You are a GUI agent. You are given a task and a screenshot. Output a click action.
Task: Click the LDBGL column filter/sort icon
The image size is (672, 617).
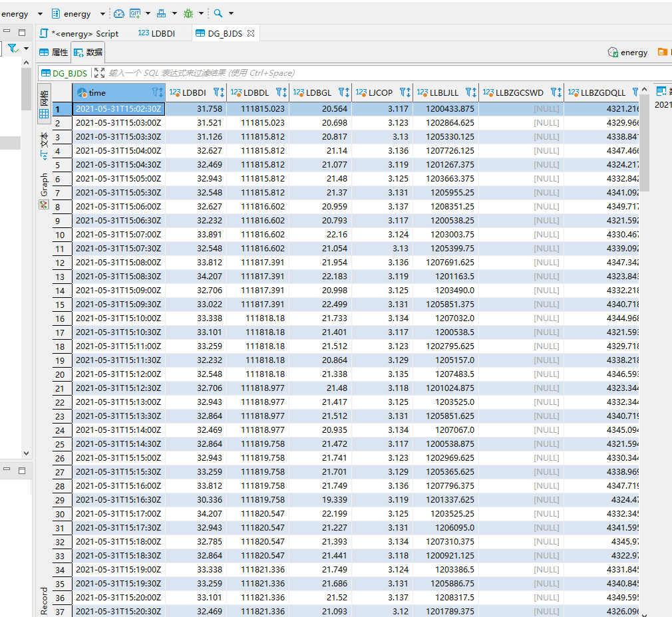[x=344, y=92]
